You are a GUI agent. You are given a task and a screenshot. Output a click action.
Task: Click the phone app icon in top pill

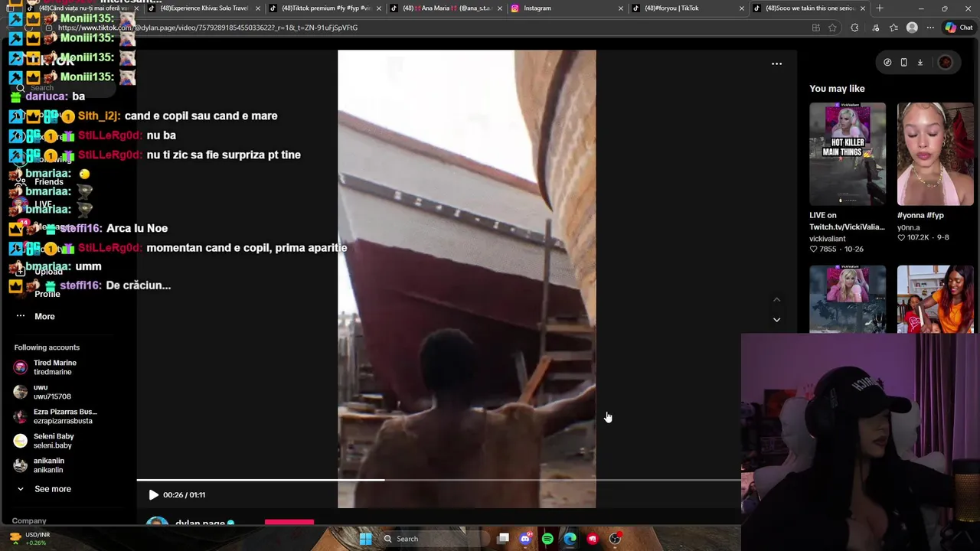click(x=903, y=63)
